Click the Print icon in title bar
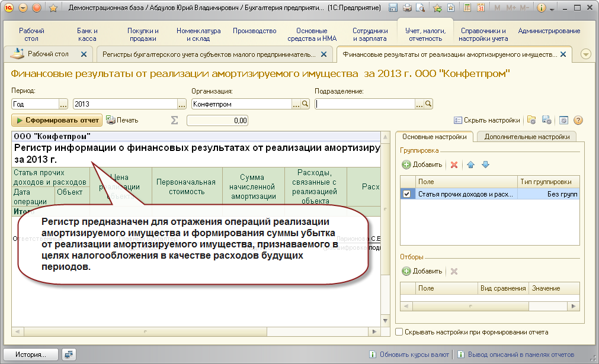The height and width of the screenshot is (364, 599). [407, 8]
